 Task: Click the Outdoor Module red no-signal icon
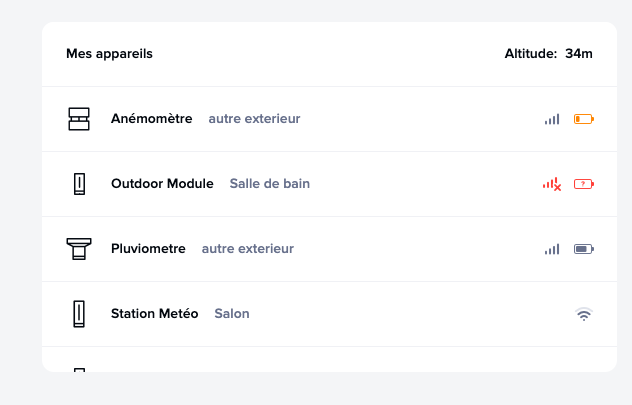(x=552, y=184)
